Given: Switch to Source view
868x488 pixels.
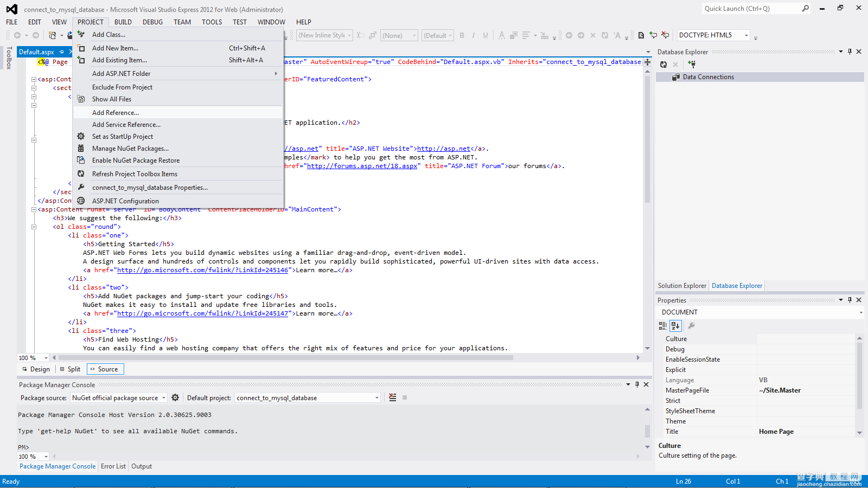Looking at the screenshot, I should (x=105, y=369).
